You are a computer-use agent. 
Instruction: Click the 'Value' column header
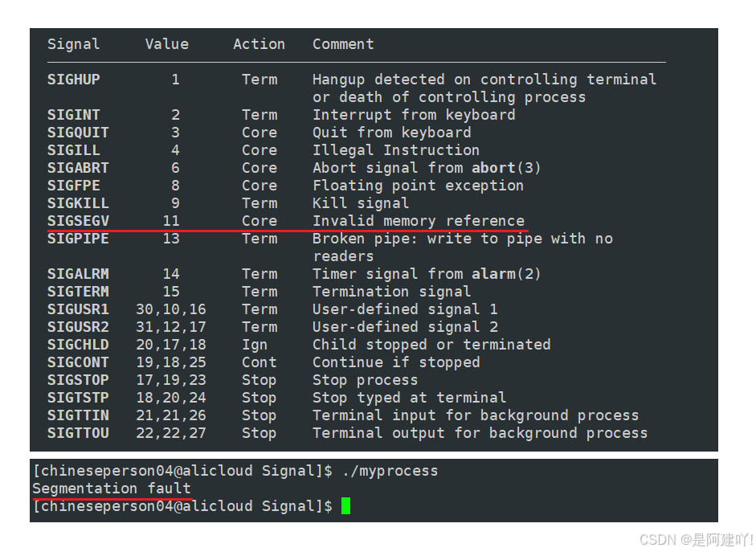pos(167,44)
